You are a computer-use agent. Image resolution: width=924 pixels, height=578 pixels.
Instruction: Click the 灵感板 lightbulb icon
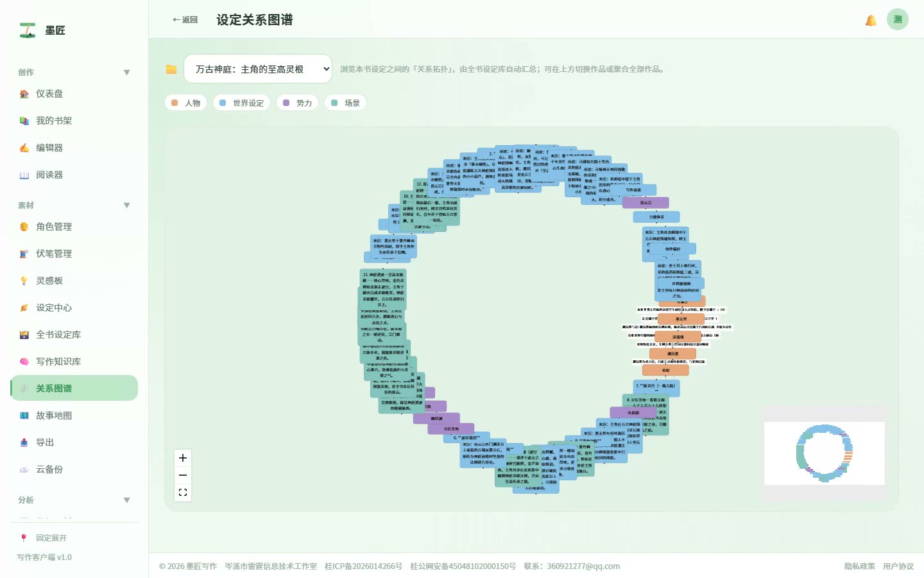[24, 281]
